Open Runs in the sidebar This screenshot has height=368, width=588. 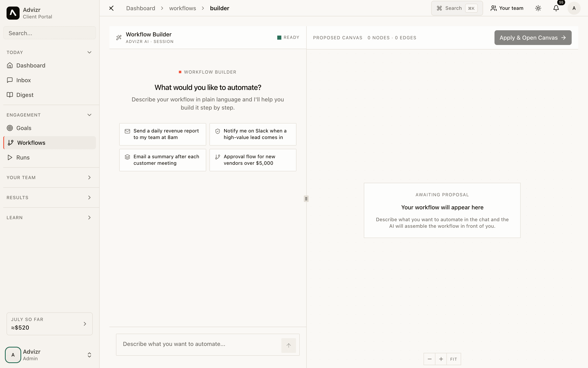(x=50, y=157)
